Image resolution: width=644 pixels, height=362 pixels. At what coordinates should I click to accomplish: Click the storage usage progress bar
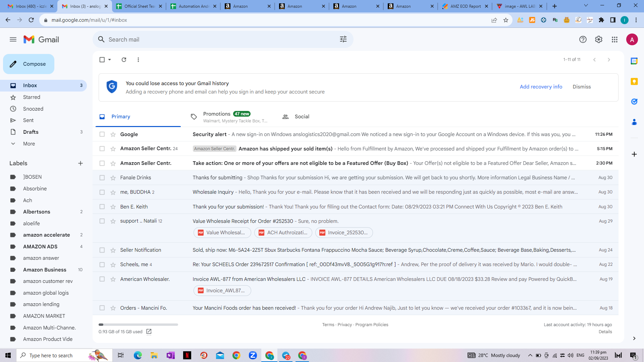click(x=138, y=324)
